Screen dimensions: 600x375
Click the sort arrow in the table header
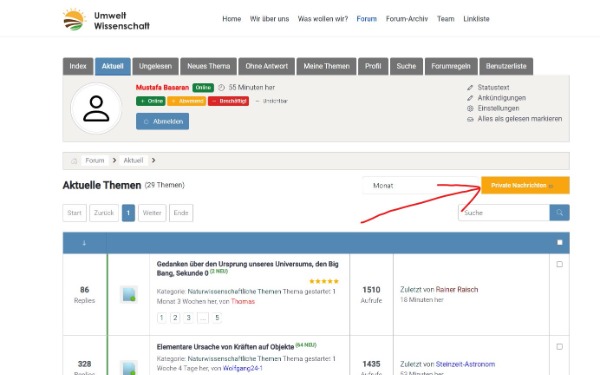84,243
